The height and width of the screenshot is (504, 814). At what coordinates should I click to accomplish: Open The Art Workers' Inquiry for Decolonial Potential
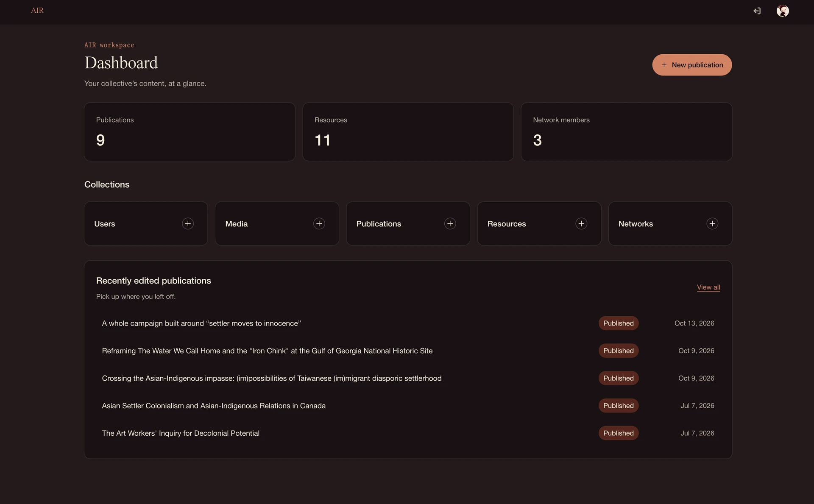[181, 433]
